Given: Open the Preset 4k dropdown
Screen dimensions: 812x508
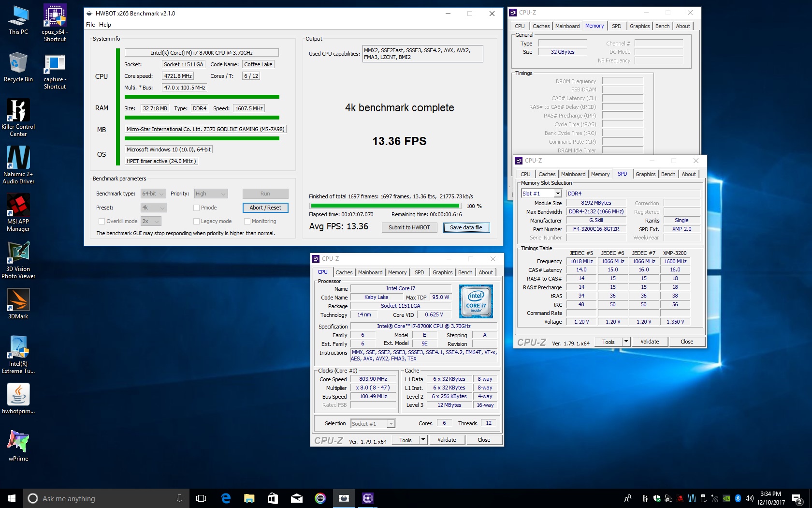Looking at the screenshot, I should click(x=154, y=208).
